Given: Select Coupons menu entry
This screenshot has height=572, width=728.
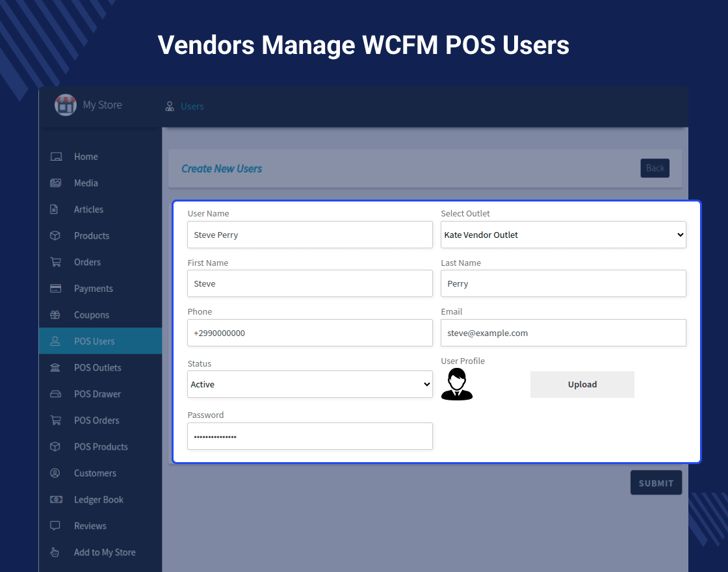Looking at the screenshot, I should pos(101,315).
